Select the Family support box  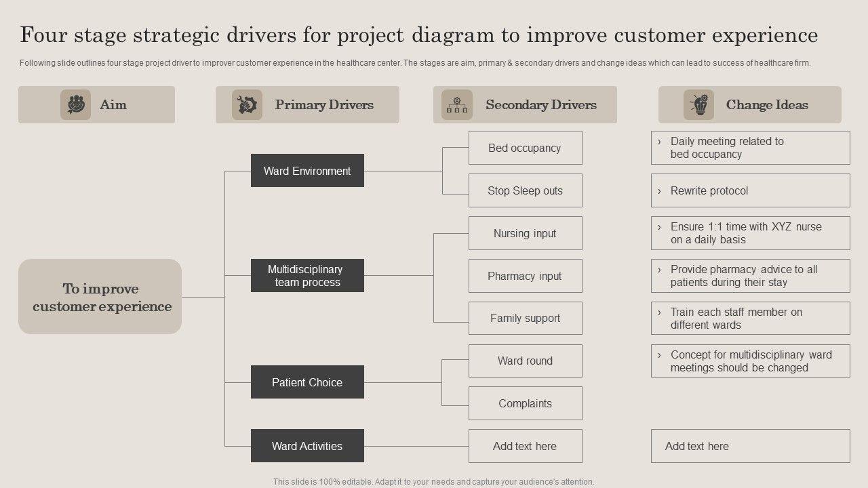click(525, 318)
